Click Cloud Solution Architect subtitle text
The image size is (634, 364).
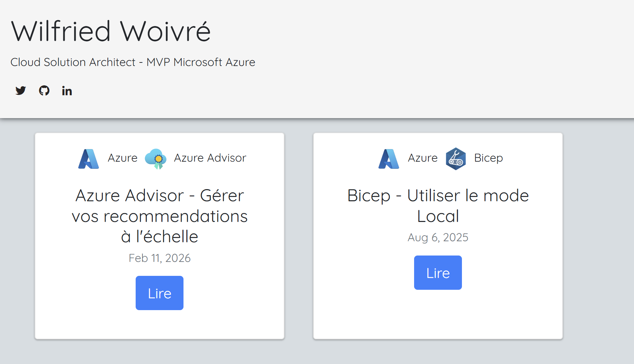(133, 62)
